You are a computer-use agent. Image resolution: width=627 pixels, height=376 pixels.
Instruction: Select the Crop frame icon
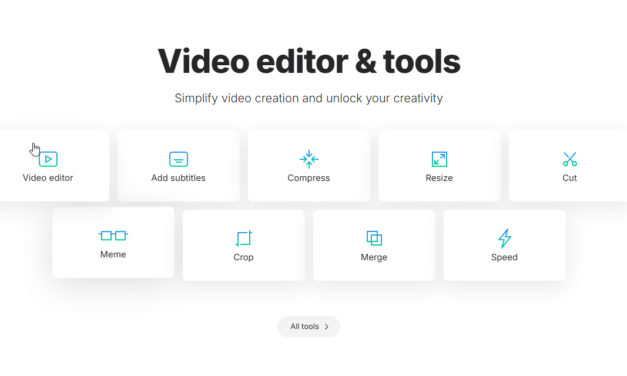244,238
